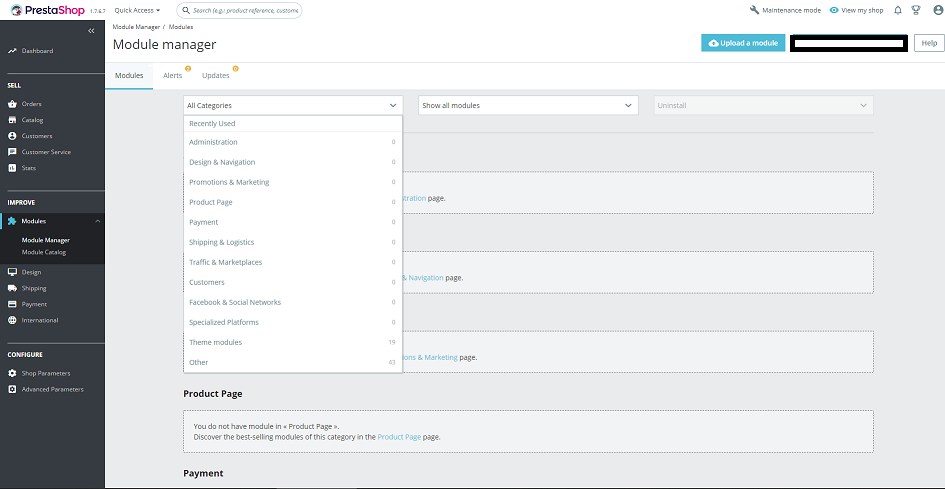Open the trophy merchant expertise icon

tap(915, 10)
